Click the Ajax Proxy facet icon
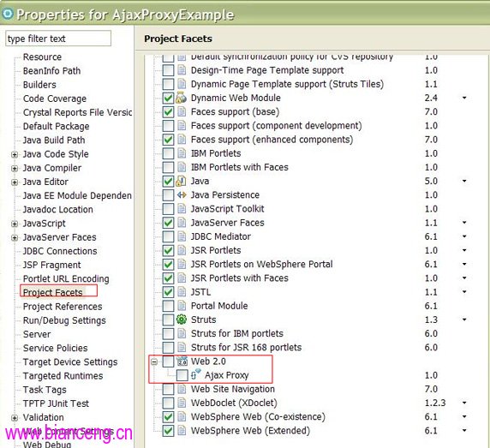This screenshot has width=490, height=448. coord(195,375)
